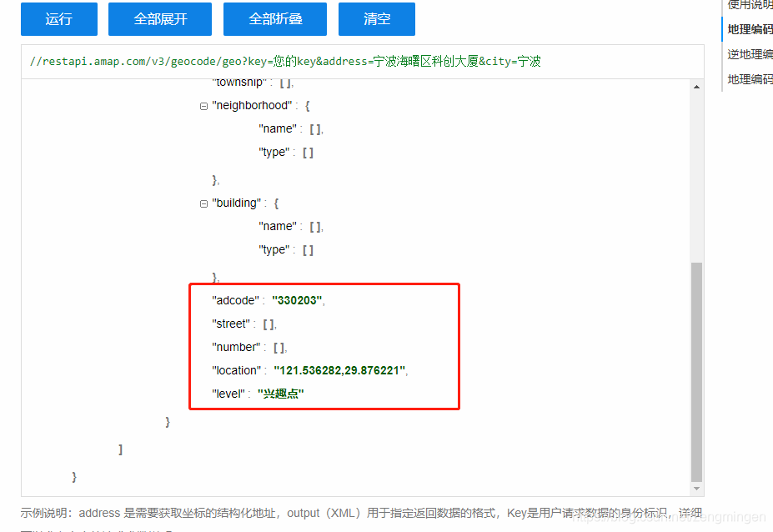
Task: Click the "neighborhood" key label
Action: point(252,106)
